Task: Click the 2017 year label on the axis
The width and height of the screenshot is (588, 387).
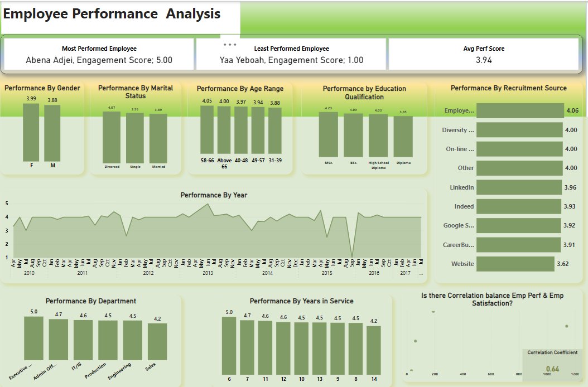Action: (x=405, y=273)
